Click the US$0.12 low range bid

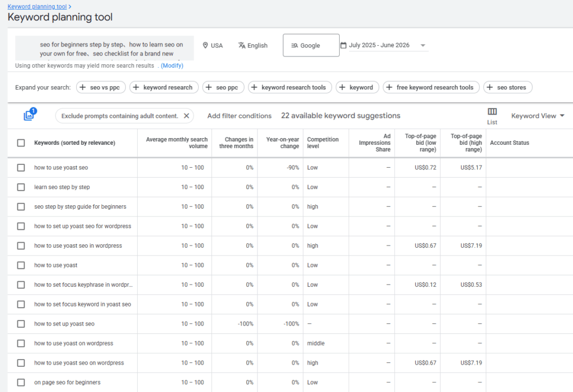[x=425, y=285]
